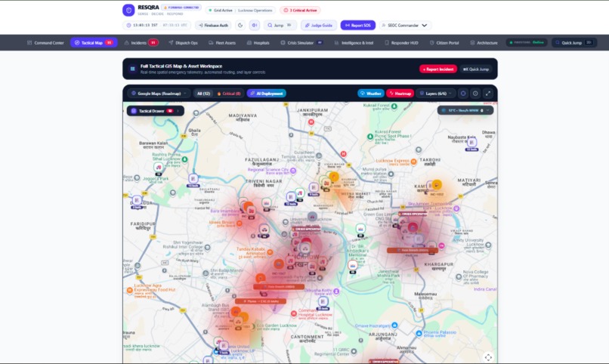Click the Eco Garden Lucknow pin
The height and width of the screenshot is (364, 609).
pyautogui.click(x=252, y=327)
